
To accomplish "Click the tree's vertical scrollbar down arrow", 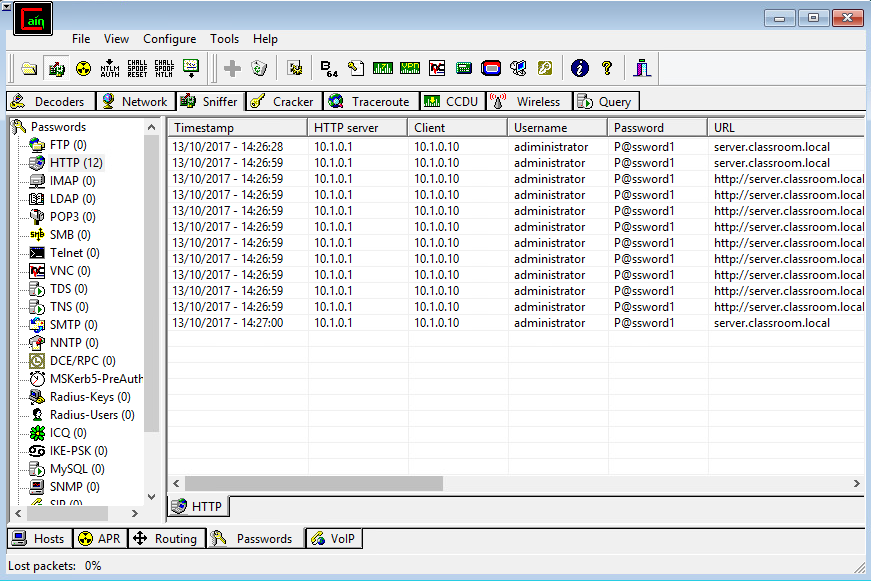I will click(x=152, y=497).
